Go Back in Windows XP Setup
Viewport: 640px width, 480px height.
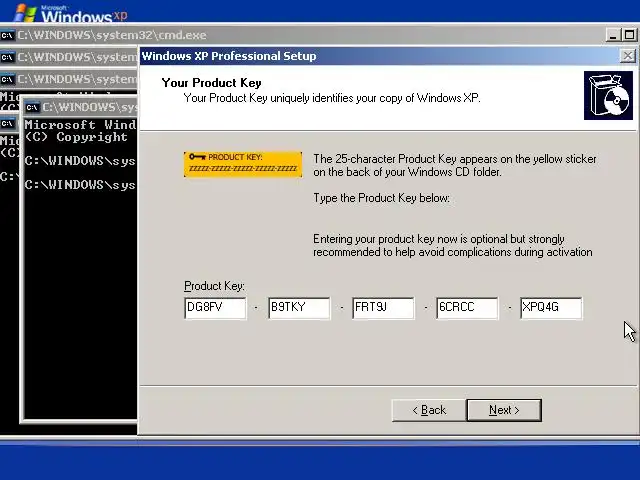tap(429, 410)
